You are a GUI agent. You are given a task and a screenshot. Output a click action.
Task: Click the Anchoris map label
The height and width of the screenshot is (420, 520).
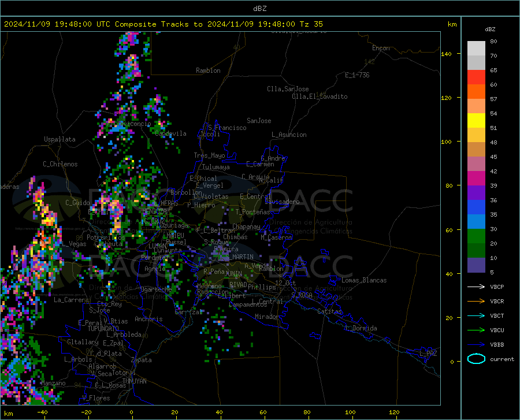click(148, 319)
